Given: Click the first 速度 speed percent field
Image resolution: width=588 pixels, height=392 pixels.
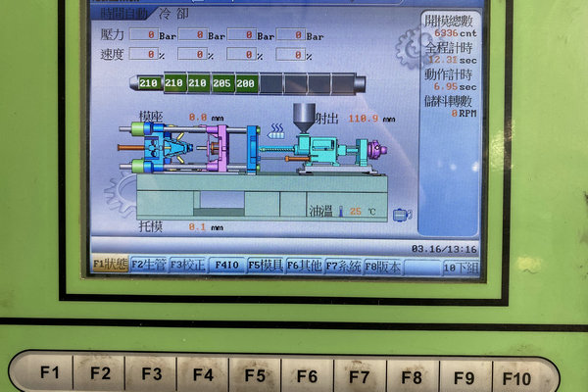Looking at the screenshot, I should (144, 55).
